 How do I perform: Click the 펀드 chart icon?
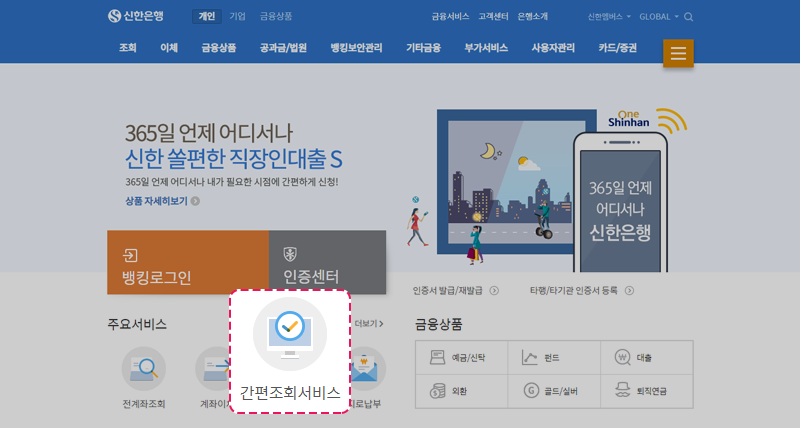(530, 358)
